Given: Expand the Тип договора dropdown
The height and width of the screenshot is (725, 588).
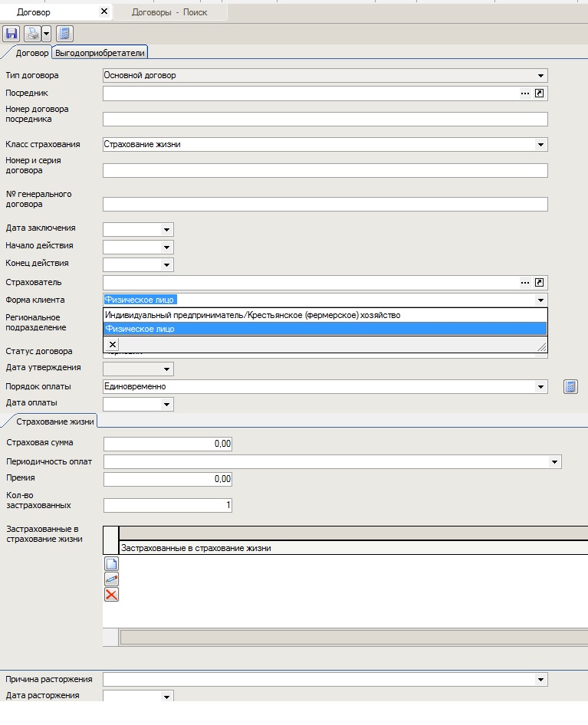Looking at the screenshot, I should point(541,76).
